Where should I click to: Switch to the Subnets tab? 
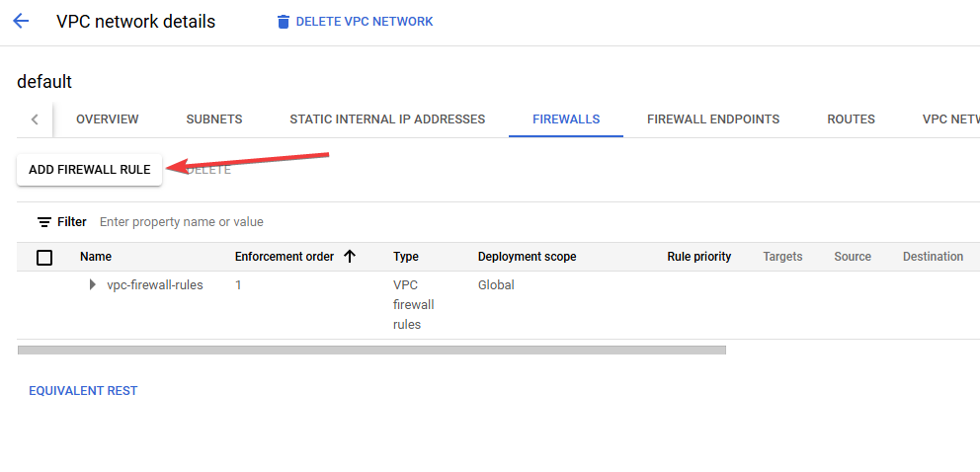[214, 119]
